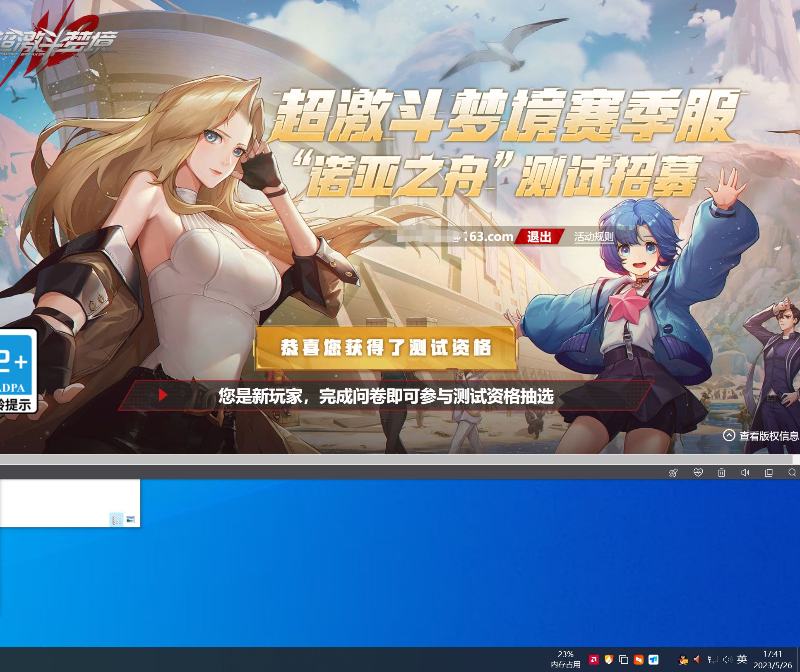Open the clock showing 17:41 2023/5/26

coord(772,660)
